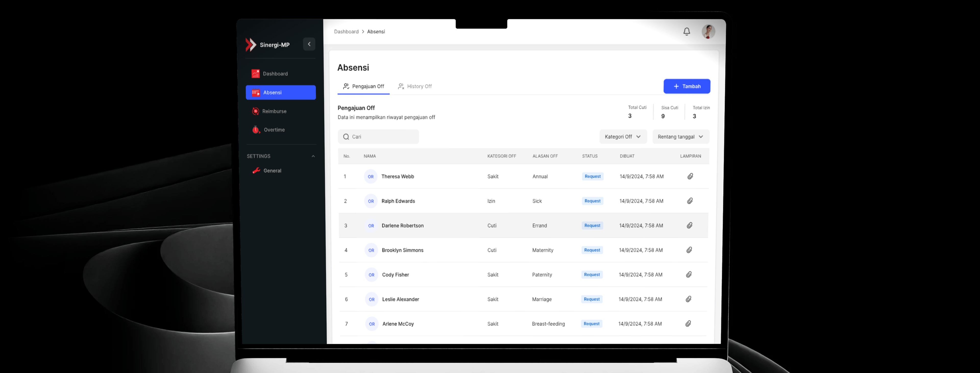This screenshot has height=373, width=980.
Task: Open attachment for Darlene Robertson
Action: point(689,225)
